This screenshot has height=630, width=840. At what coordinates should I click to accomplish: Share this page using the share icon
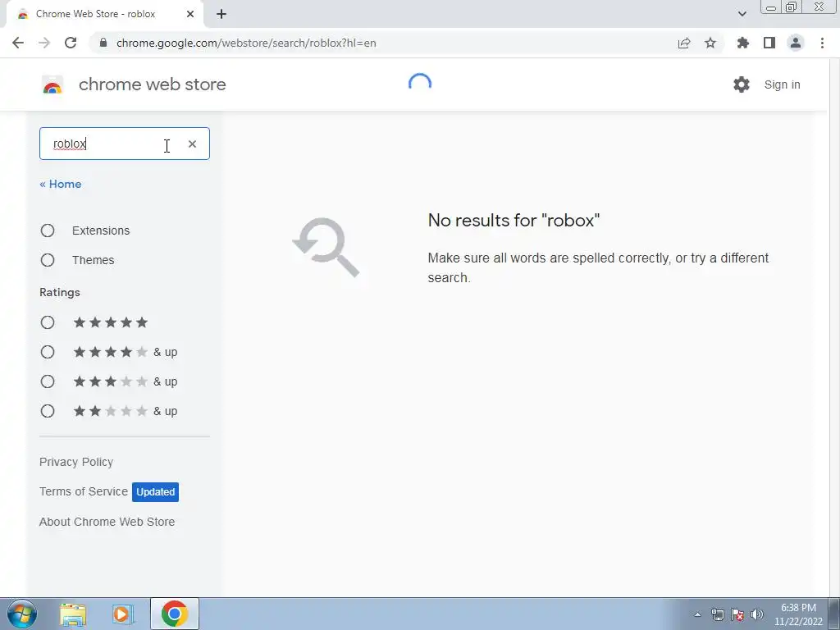coord(684,43)
